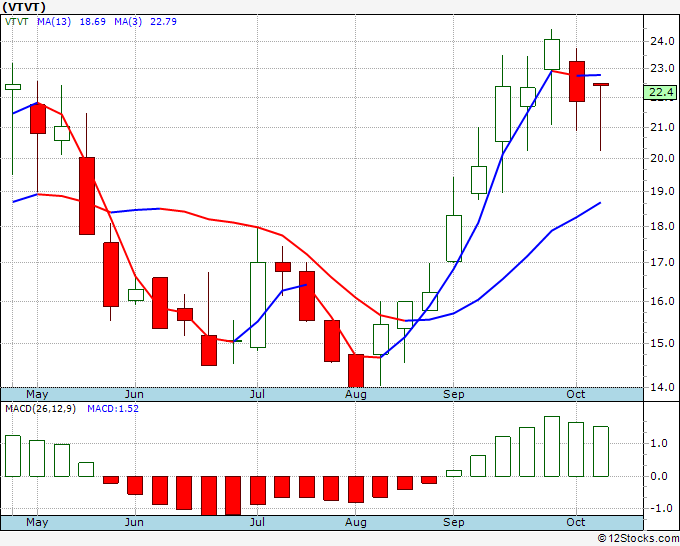Screen dimensions: 680x546
Task: Select May on the MACD panel date axis
Action: pos(37,522)
